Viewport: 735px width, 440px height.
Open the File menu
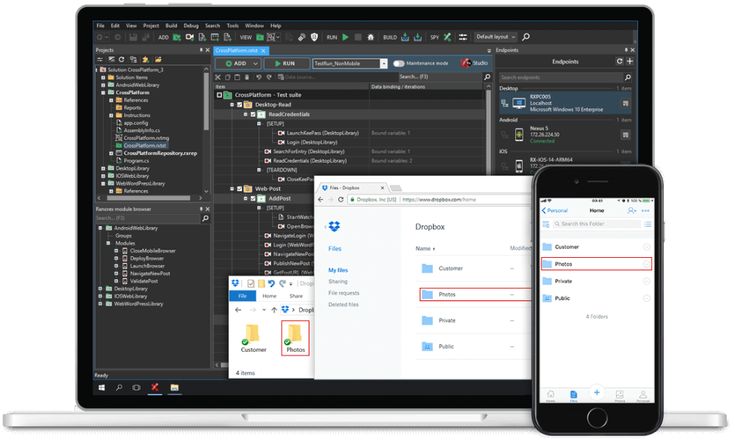coord(100,26)
